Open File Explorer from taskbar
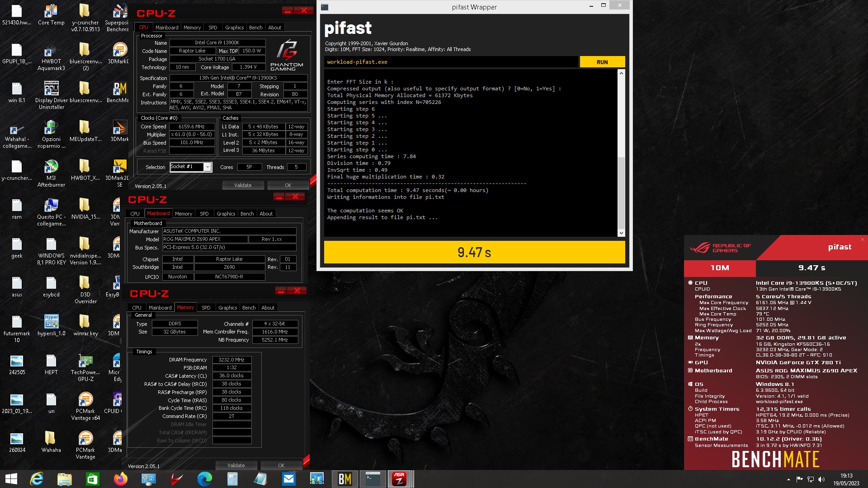This screenshot has width=868, height=488. (x=64, y=479)
